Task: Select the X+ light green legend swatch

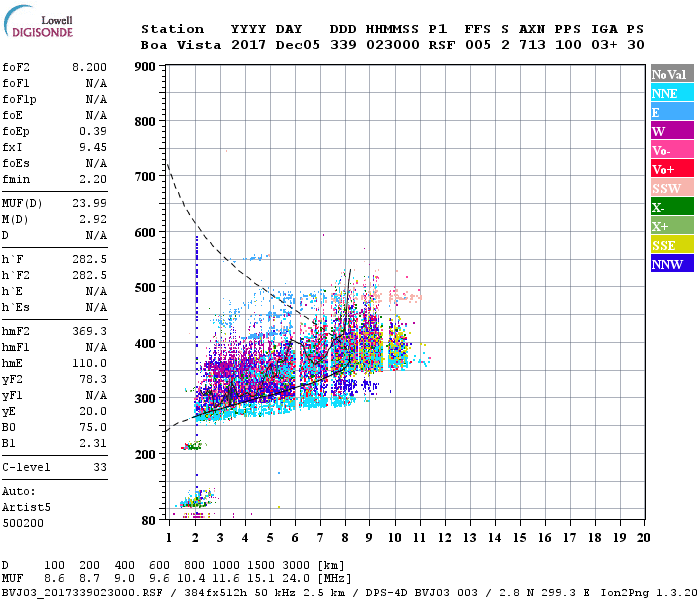Action: pyautogui.click(x=672, y=225)
